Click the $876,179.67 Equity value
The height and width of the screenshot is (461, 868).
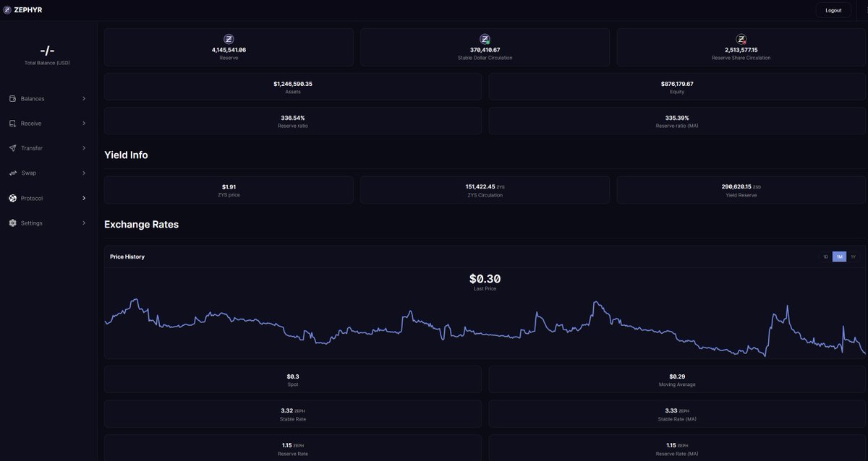(x=677, y=84)
